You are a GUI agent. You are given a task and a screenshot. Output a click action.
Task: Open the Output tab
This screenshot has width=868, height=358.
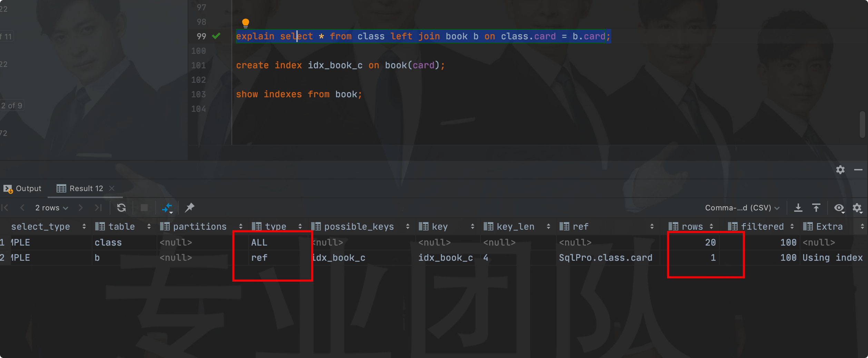pos(23,188)
